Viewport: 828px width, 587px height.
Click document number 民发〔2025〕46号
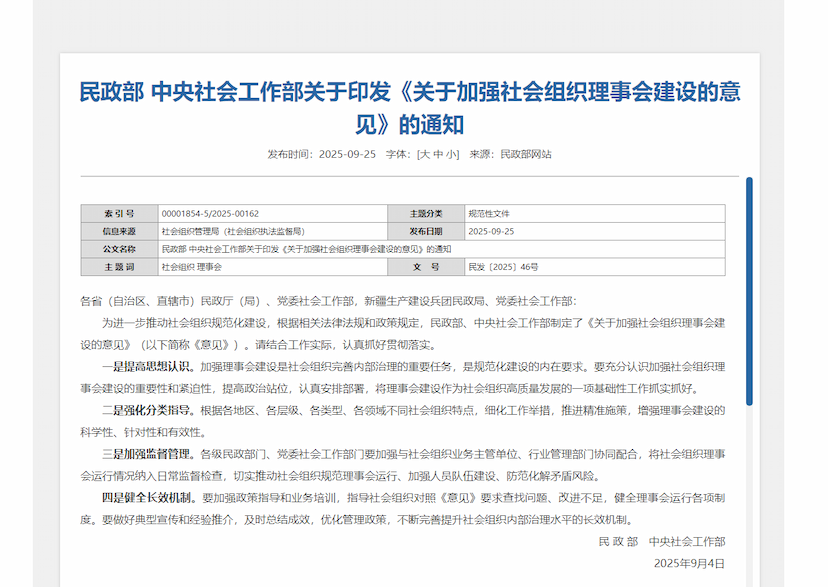(x=503, y=267)
